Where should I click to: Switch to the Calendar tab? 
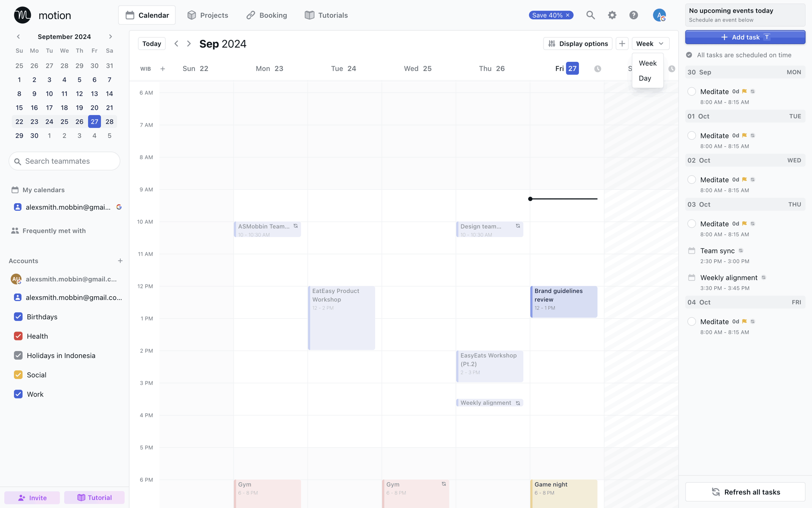point(147,15)
